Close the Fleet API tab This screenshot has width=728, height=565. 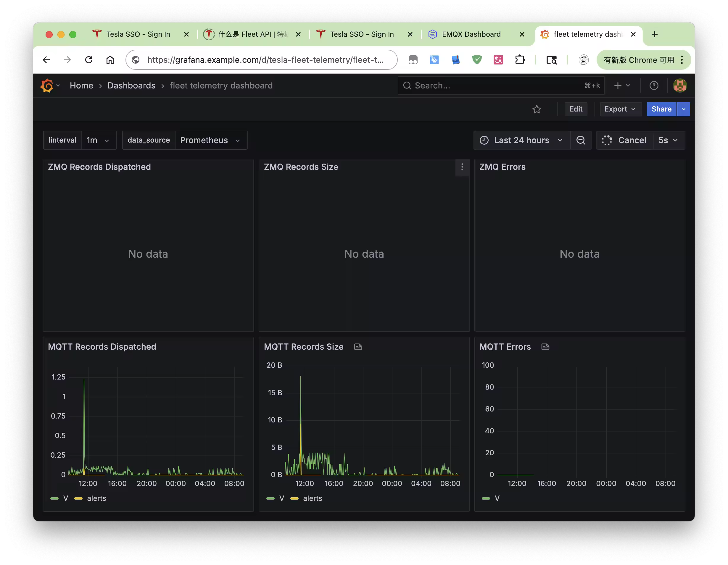(x=298, y=34)
